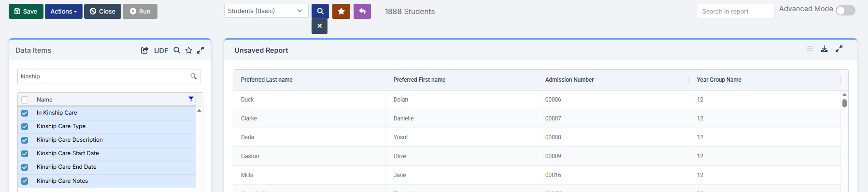Click the blue search magnifier button
Image resolution: width=868 pixels, height=192 pixels.
320,11
